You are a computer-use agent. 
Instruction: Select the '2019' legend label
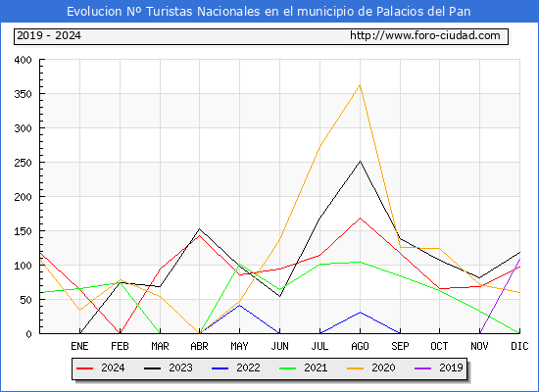pyautogui.click(x=451, y=367)
